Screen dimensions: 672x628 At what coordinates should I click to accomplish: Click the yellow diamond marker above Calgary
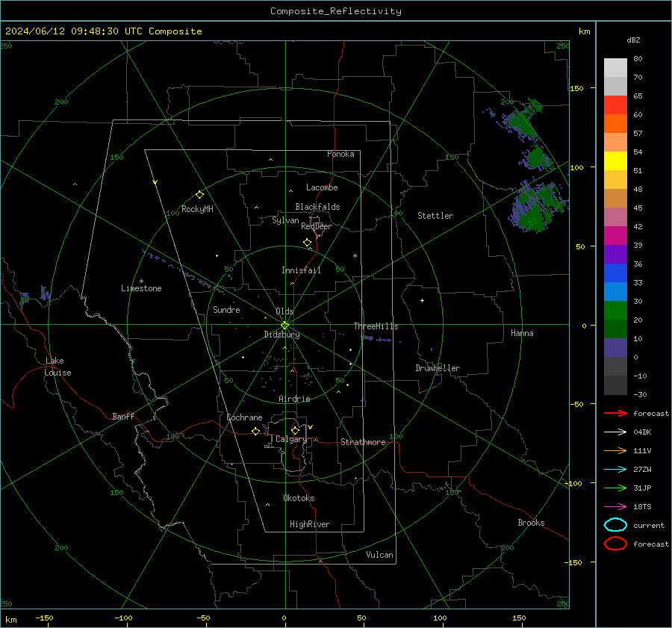[295, 430]
